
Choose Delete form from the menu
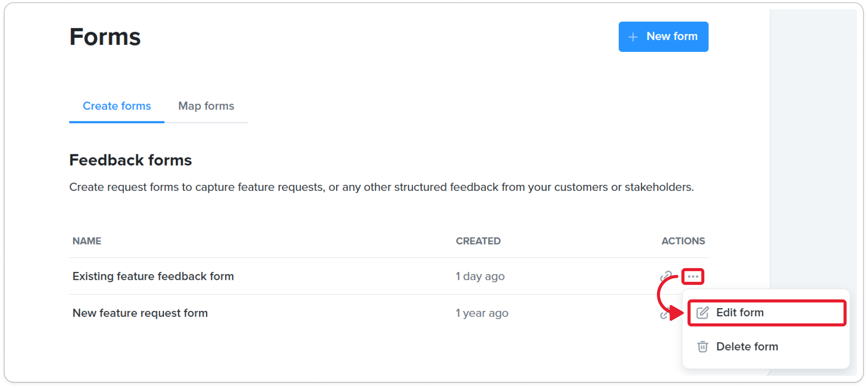(747, 347)
